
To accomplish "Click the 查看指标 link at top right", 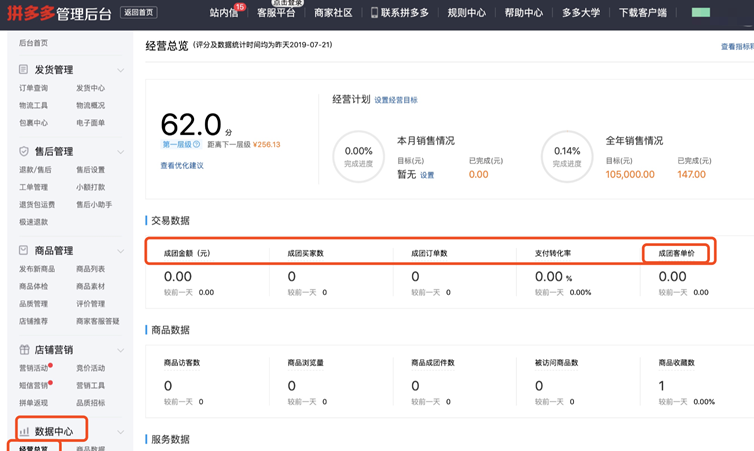I will (x=737, y=47).
